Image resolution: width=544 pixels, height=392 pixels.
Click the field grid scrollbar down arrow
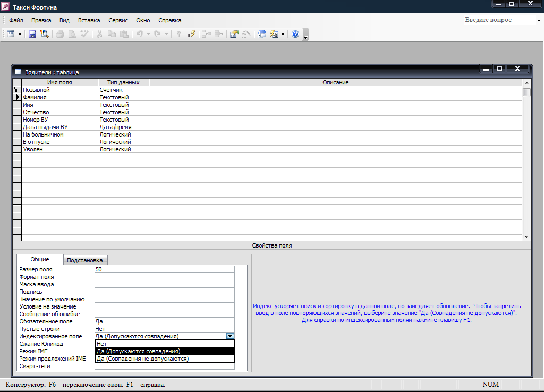526,237
